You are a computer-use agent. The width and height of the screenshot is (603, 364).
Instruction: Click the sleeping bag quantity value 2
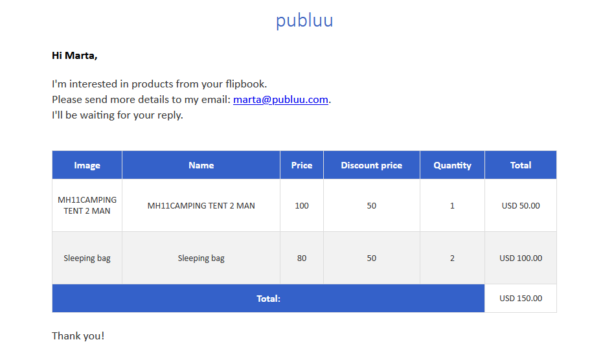[452, 258]
